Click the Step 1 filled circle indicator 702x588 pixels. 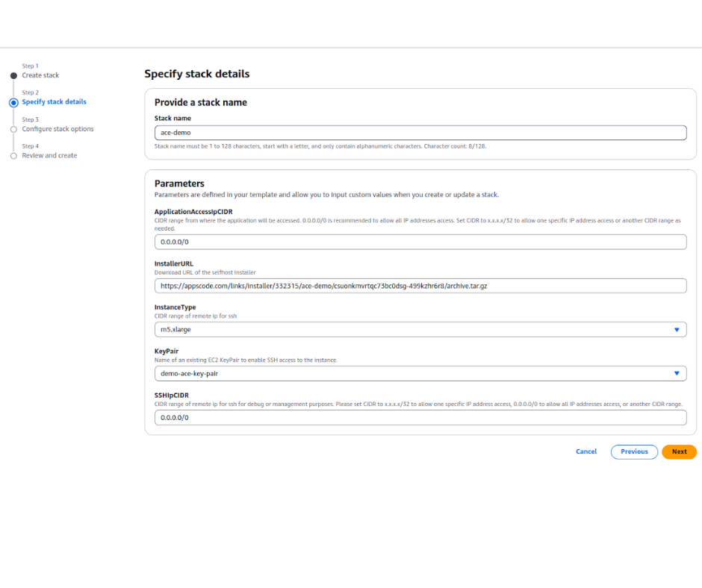pos(13,75)
